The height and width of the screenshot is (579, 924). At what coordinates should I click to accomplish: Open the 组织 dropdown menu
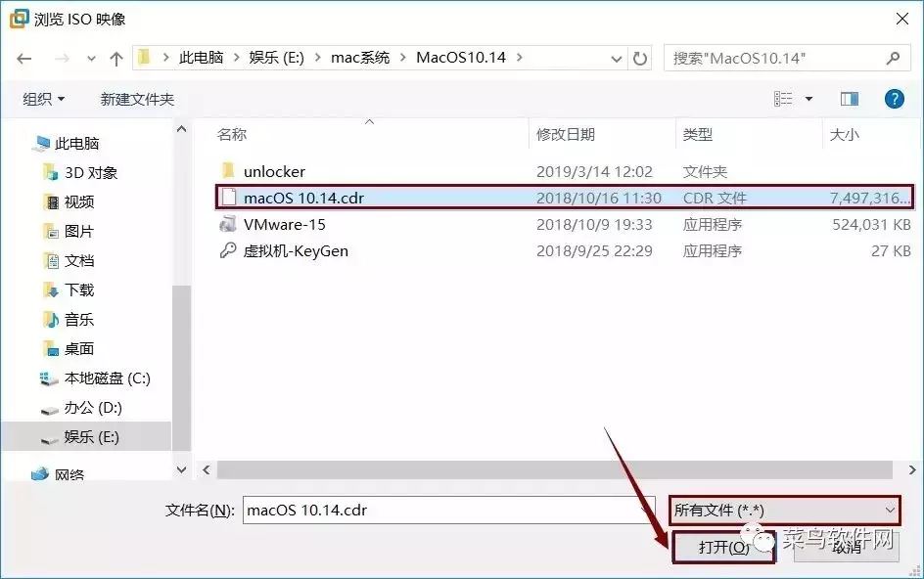click(42, 99)
